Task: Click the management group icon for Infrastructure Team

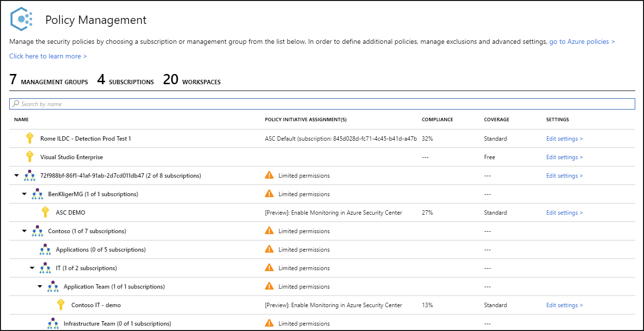Action: pos(53,323)
